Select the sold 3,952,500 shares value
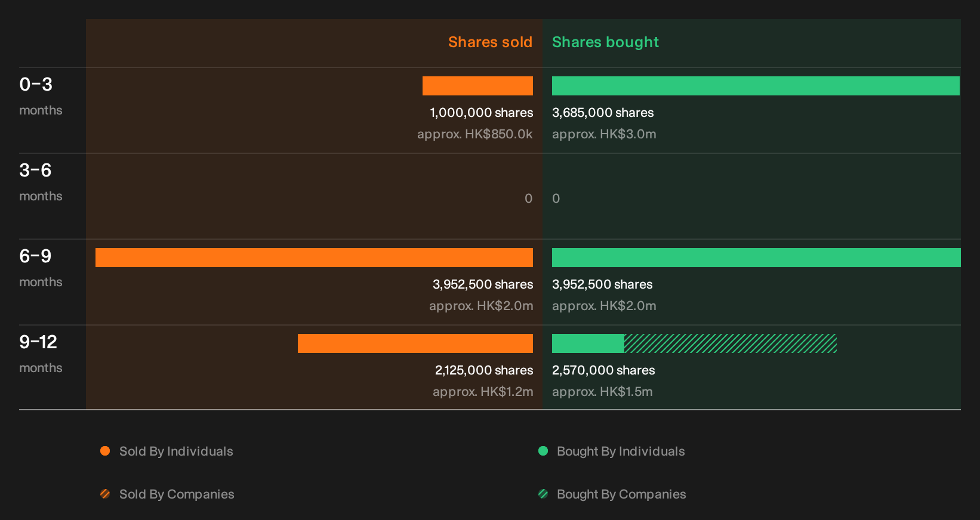Screen dimensions: 980x520 483,284
